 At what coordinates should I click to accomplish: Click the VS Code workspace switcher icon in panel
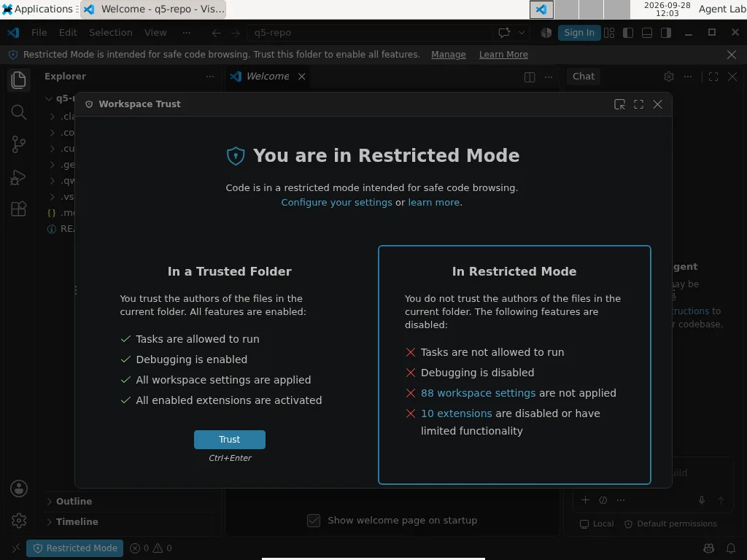[x=542, y=9]
